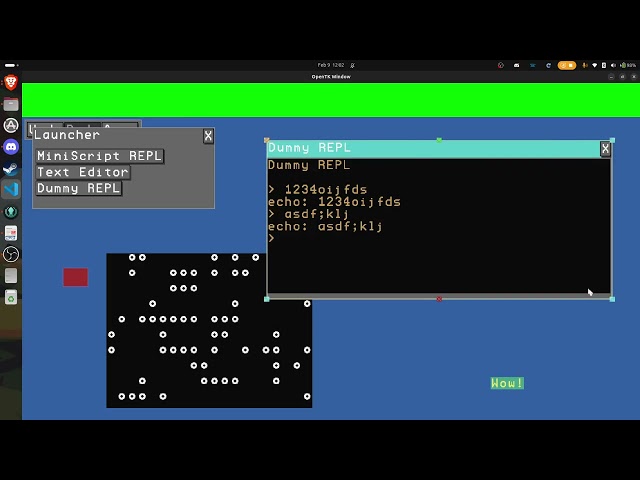Click the '> asdf;klj' input line
This screenshot has width=640, height=480.
309,214
